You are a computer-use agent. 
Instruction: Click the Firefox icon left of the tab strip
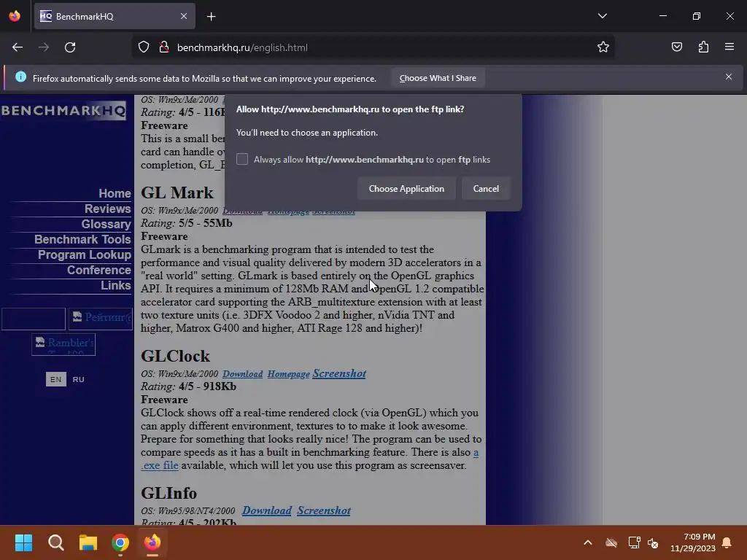(x=15, y=16)
